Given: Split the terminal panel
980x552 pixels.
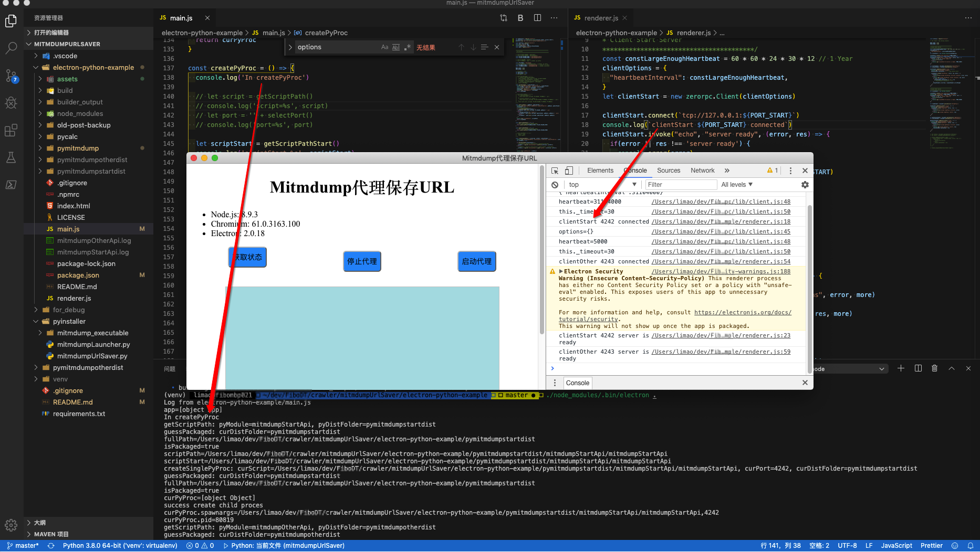Looking at the screenshot, I should pos(918,368).
